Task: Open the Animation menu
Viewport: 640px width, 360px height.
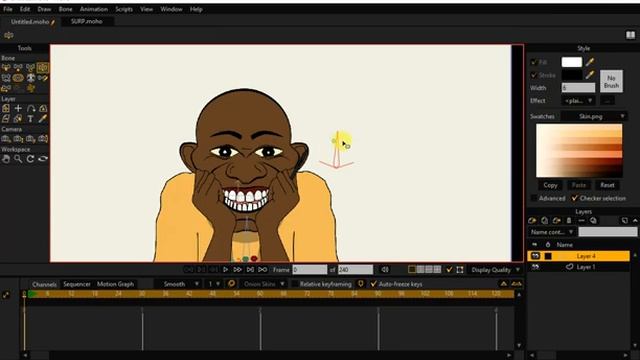Action: click(93, 9)
